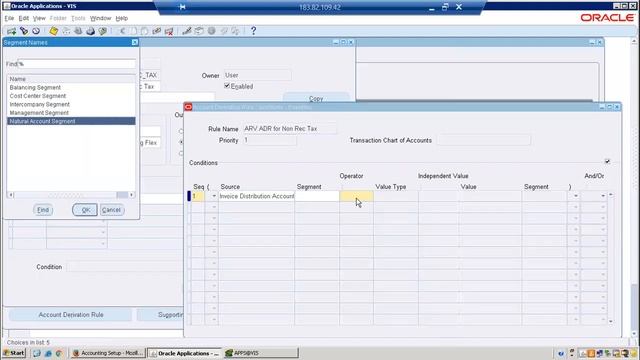Viewport: 640px width, 360px height.
Task: Click the Find flashlight toolbar icon
Action: (24, 31)
